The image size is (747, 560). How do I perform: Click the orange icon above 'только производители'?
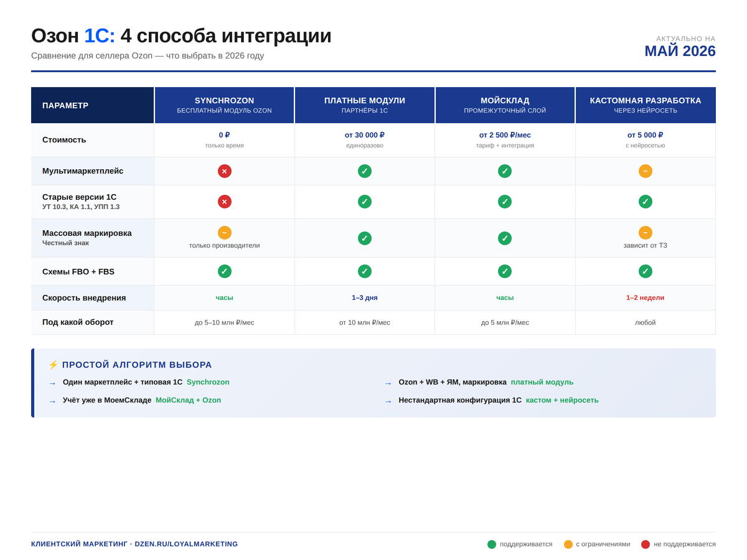tap(225, 233)
